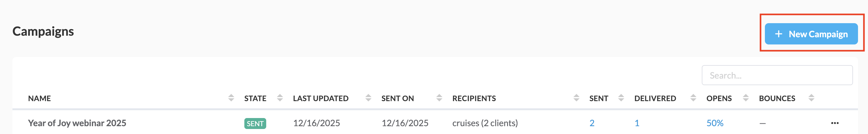The height and width of the screenshot is (134, 868).
Task: Click the Search input field
Action: pyautogui.click(x=777, y=75)
